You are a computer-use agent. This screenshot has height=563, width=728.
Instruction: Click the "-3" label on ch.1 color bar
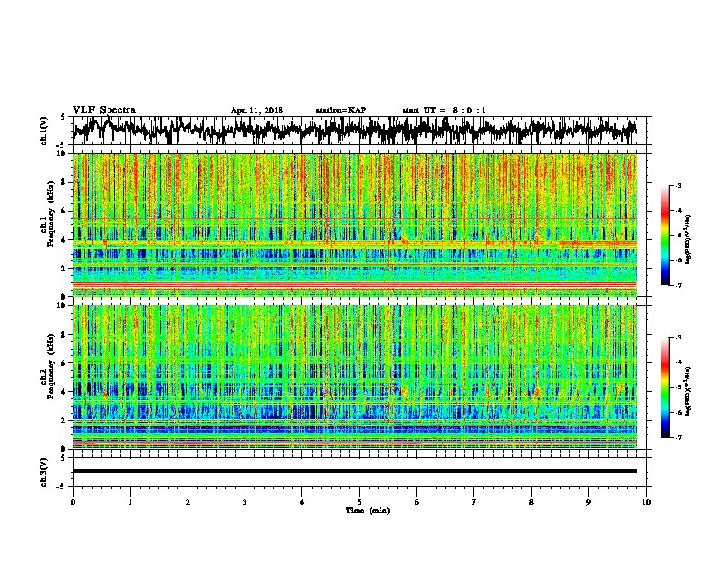[x=677, y=186]
